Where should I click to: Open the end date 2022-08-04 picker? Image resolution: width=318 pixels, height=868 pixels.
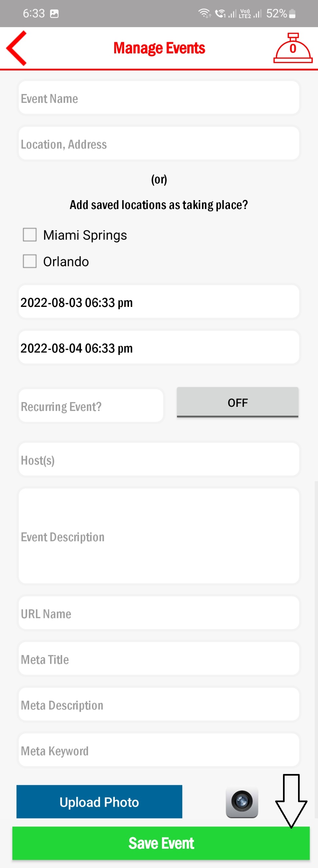pos(158,348)
